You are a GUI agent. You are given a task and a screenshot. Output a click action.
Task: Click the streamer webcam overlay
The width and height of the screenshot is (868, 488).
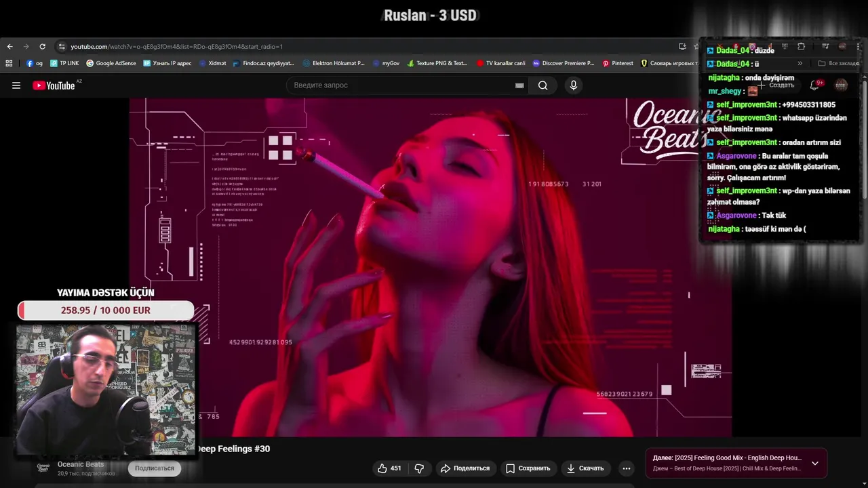[x=106, y=390]
